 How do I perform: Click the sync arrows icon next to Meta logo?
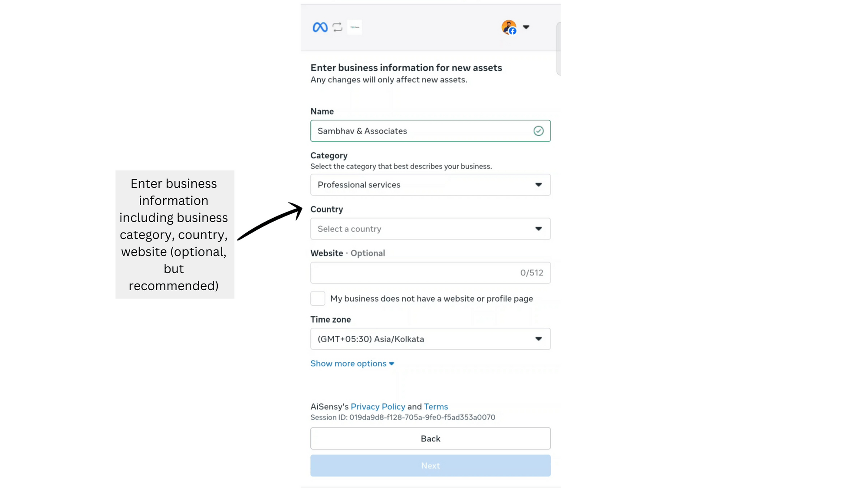[337, 27]
